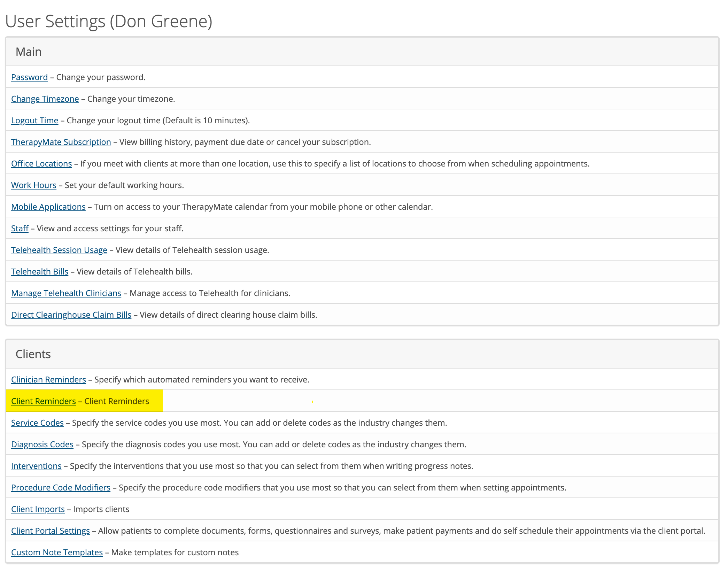
Task: Go to Office Locations settings
Action: pyautogui.click(x=41, y=163)
